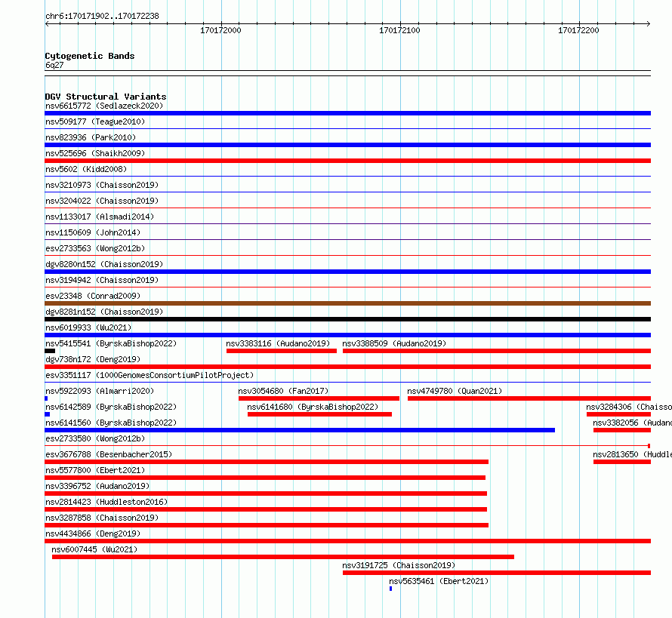Click esv2733580 (Wong2012b) label

click(x=95, y=438)
